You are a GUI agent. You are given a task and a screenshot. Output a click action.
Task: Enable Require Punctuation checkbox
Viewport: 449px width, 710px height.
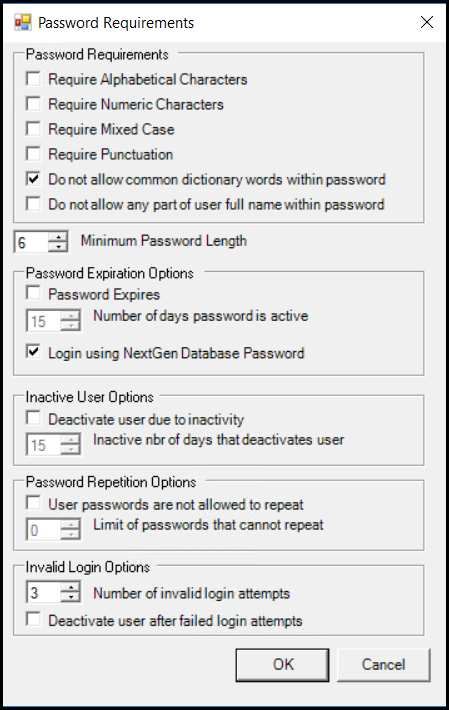[x=33, y=154]
